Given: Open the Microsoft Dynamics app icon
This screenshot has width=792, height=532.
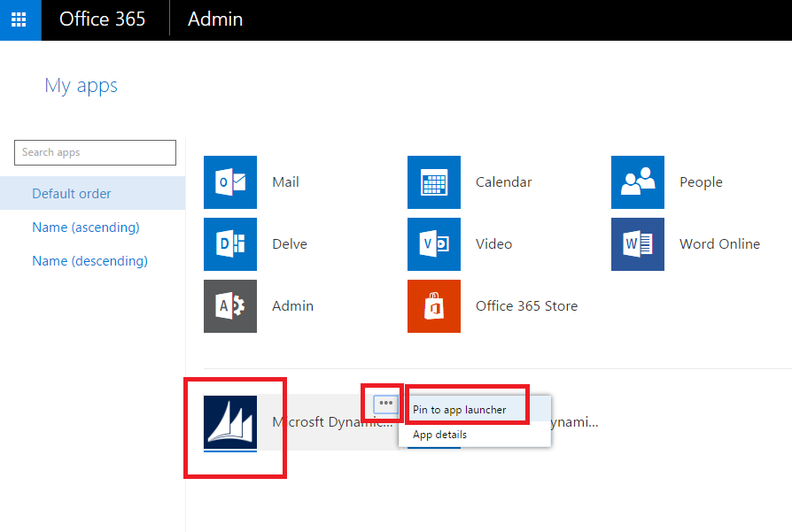Looking at the screenshot, I should 230,422.
